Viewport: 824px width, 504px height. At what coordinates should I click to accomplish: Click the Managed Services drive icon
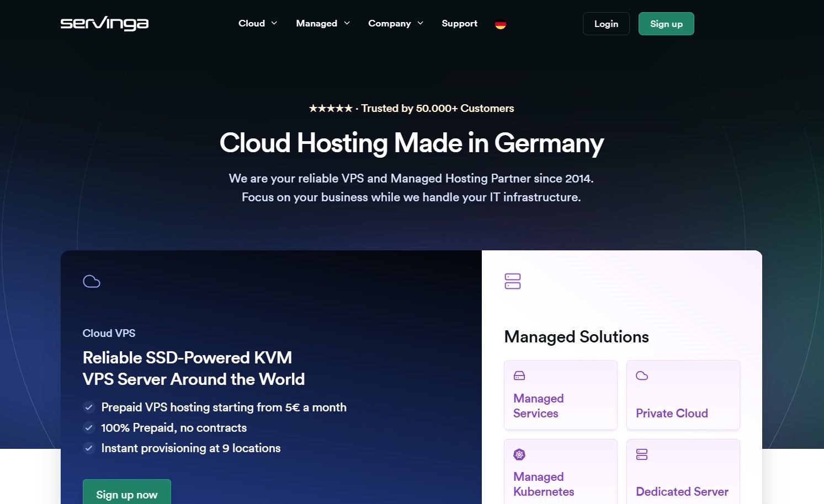click(x=519, y=376)
